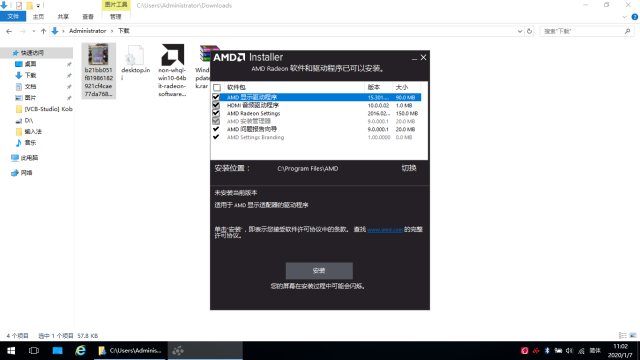Toggle the select-all checkbox beside 软件包
Image resolution: width=640 pixels, height=360 pixels.
(217, 87)
